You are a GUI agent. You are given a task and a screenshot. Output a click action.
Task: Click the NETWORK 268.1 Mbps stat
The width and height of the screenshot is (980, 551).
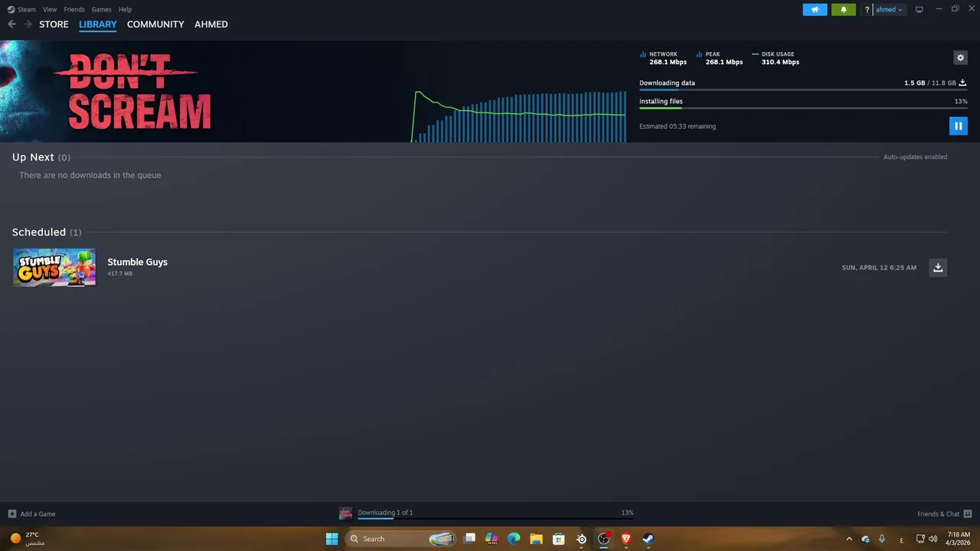tap(663, 58)
